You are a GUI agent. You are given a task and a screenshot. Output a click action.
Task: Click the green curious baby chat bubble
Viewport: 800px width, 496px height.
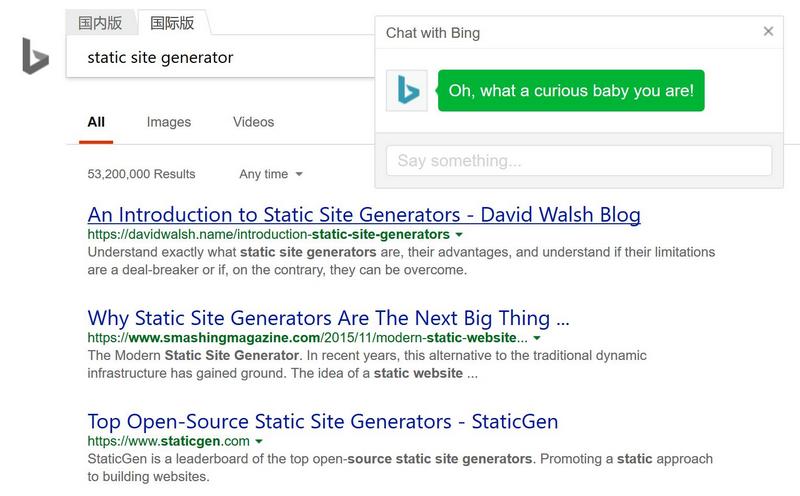[x=571, y=91]
